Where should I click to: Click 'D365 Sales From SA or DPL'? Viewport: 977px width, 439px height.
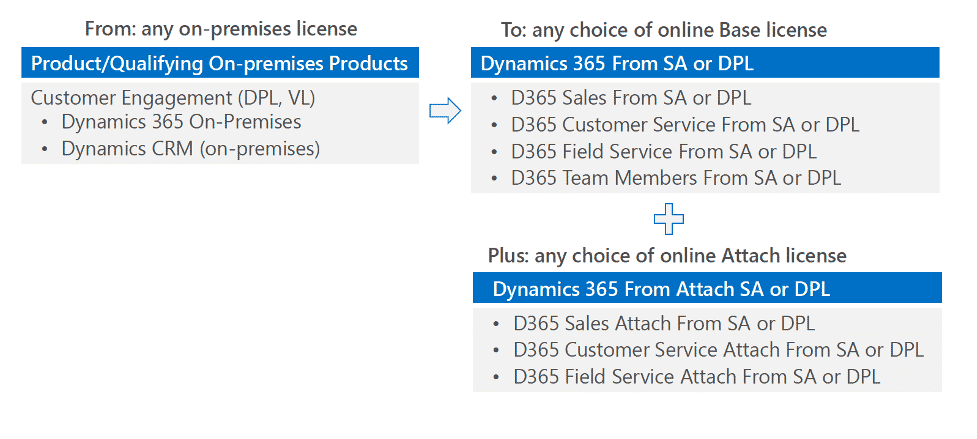coord(631,98)
